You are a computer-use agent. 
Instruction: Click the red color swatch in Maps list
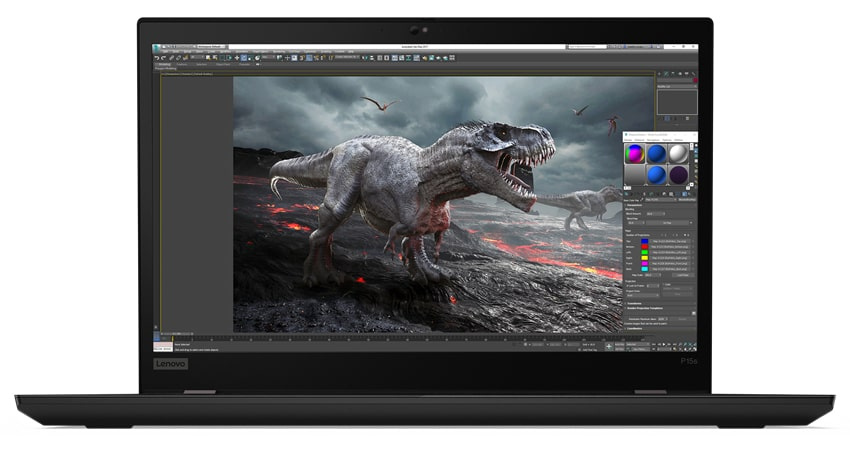(x=645, y=247)
